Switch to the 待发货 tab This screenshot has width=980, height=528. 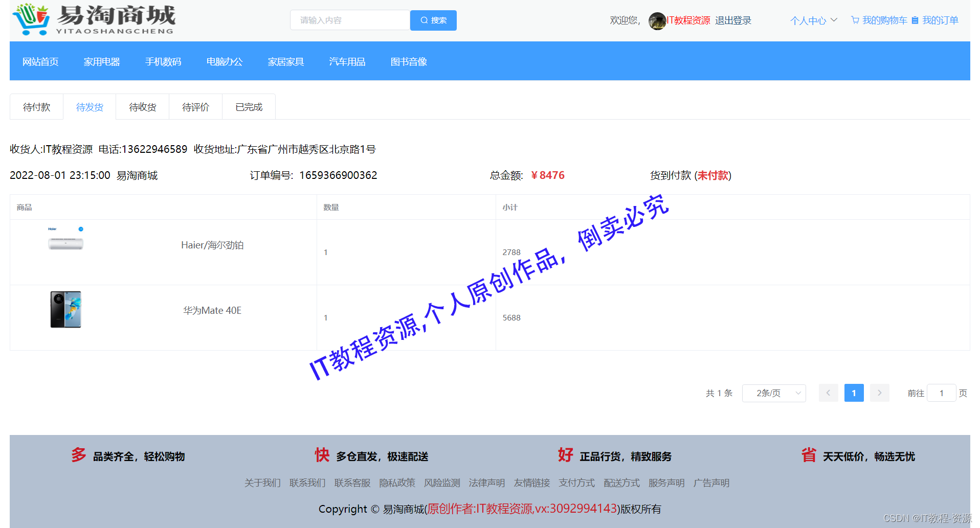click(x=90, y=107)
